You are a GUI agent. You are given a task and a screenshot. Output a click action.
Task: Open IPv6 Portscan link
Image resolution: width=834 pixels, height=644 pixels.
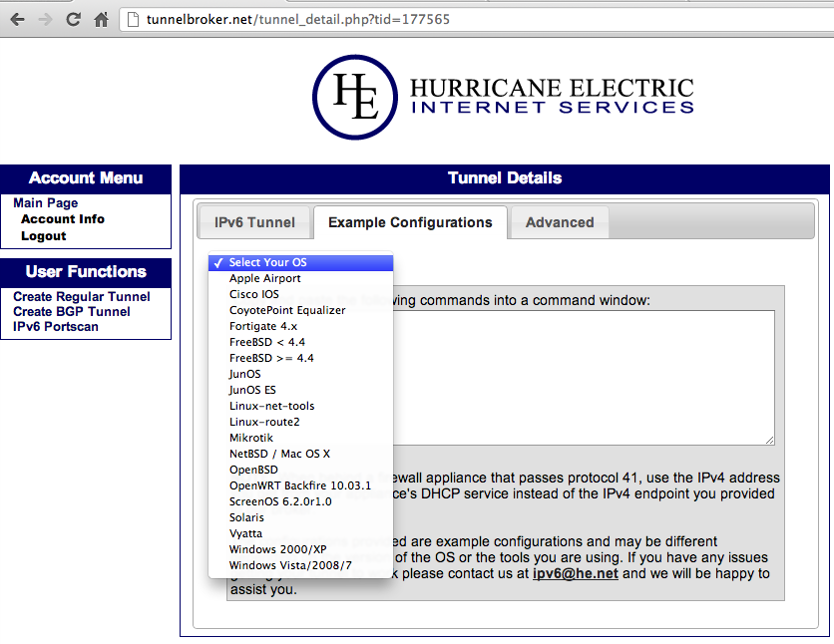coord(55,326)
